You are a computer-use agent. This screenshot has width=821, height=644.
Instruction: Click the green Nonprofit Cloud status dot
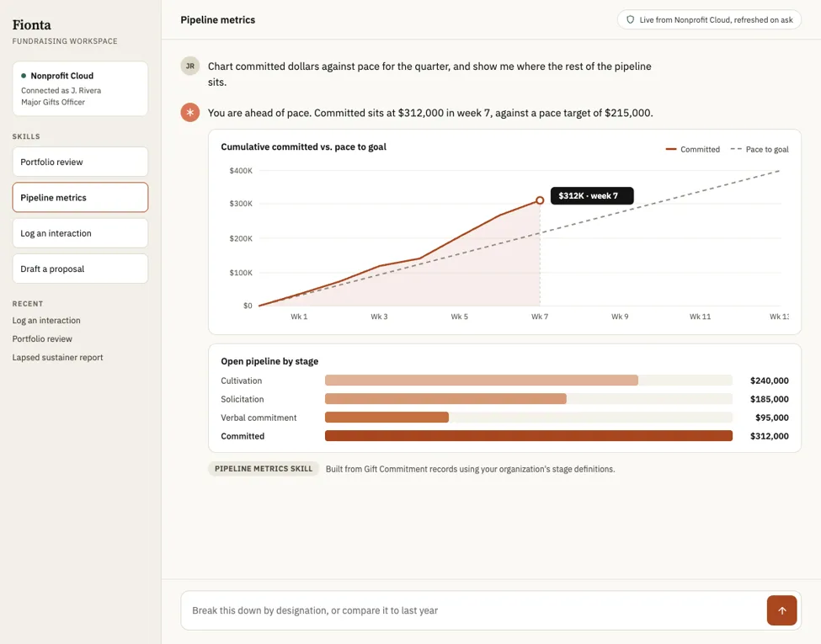(x=24, y=76)
